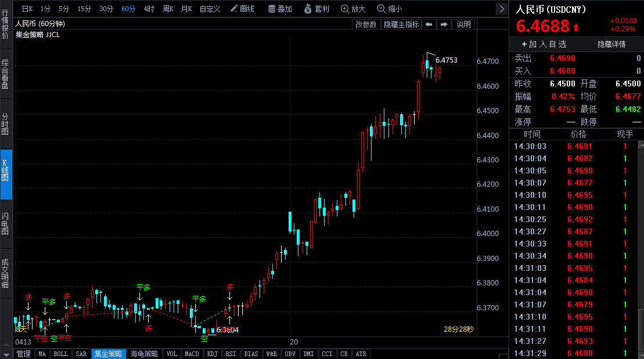The image size is (644, 359).
Task: Toggle 隐藏主指标 to hide main indicator
Action: [401, 24]
